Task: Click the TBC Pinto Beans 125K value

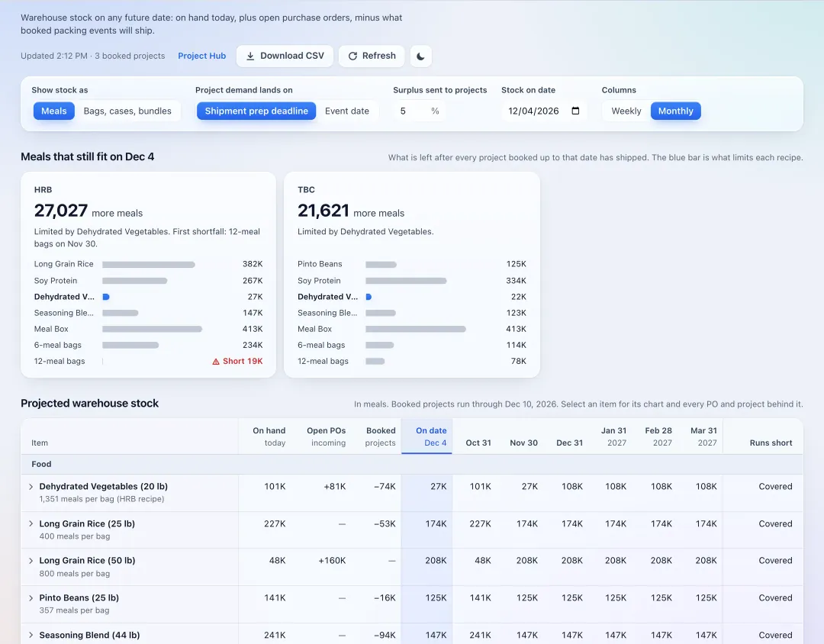Action: tap(516, 264)
